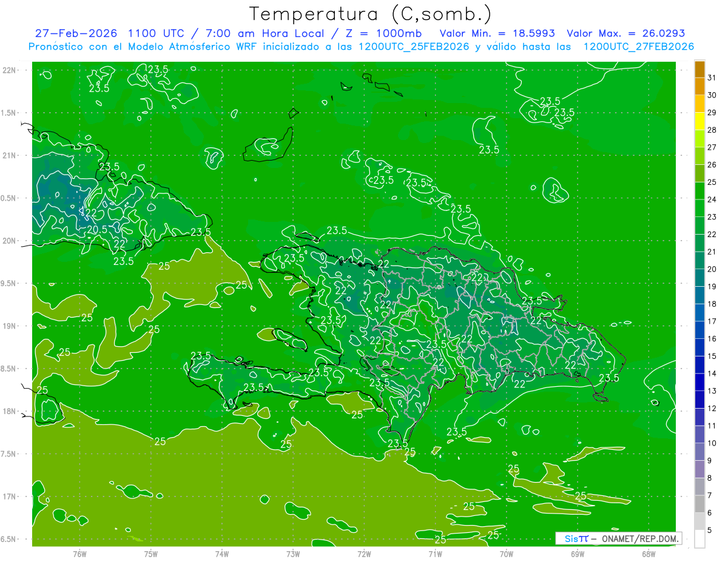Click the '22N' latitude axis label
This screenshot has width=728, height=562.
point(10,70)
